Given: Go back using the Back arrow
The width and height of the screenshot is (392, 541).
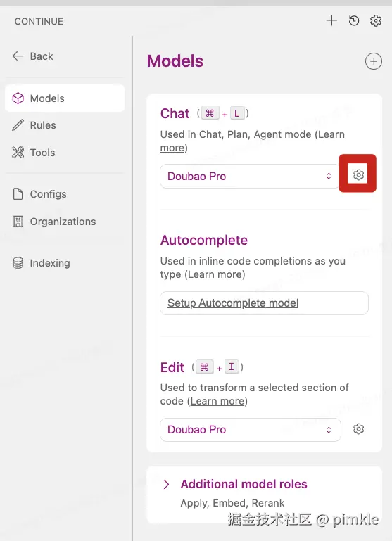Looking at the screenshot, I should (33, 56).
